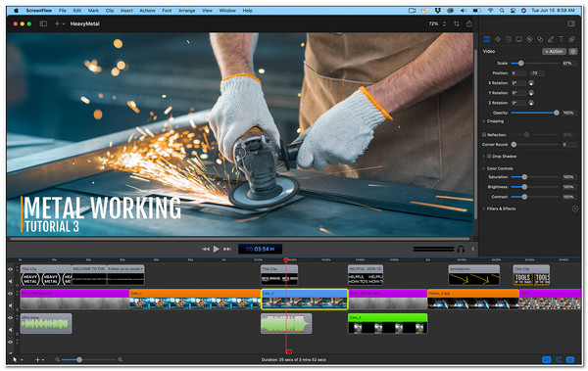The width and height of the screenshot is (588, 371).
Task: Enable the Drop Shadow checkbox
Action: 489,156
